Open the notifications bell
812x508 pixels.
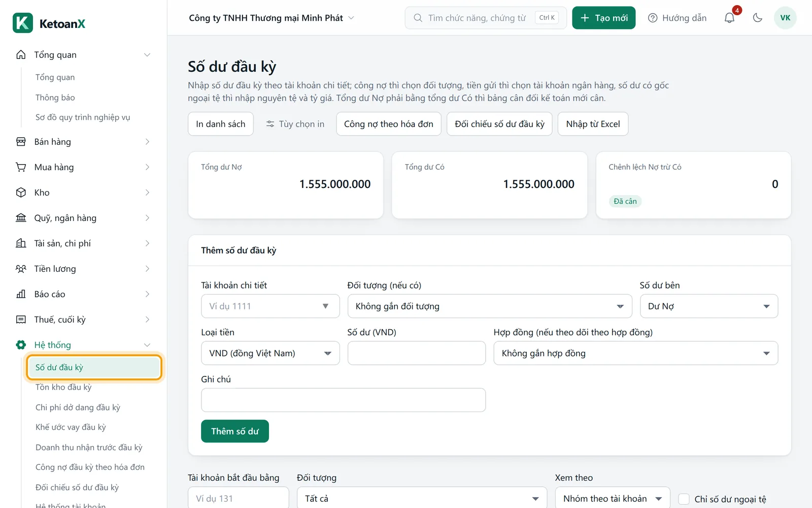[x=729, y=18]
